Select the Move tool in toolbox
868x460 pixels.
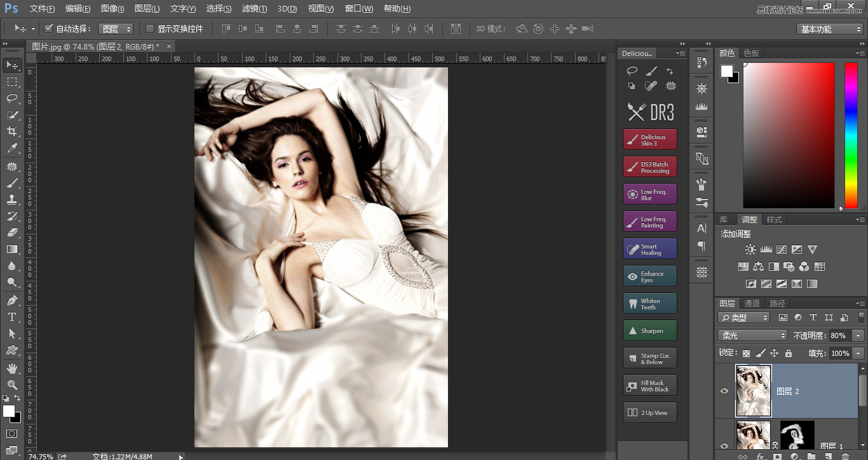(12, 65)
